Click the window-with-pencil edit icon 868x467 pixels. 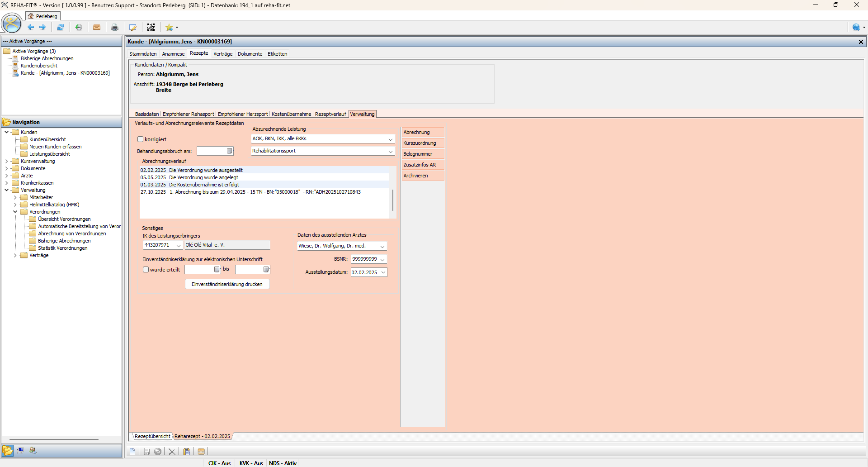click(x=133, y=27)
